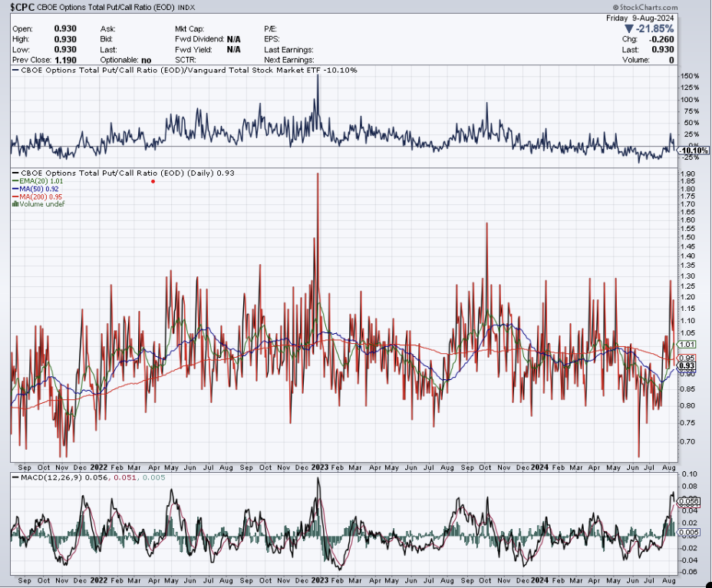Screen dimensions: 712x588
Task: Click the 0.005 MACD histogram axis tag
Action: [x=688, y=532]
